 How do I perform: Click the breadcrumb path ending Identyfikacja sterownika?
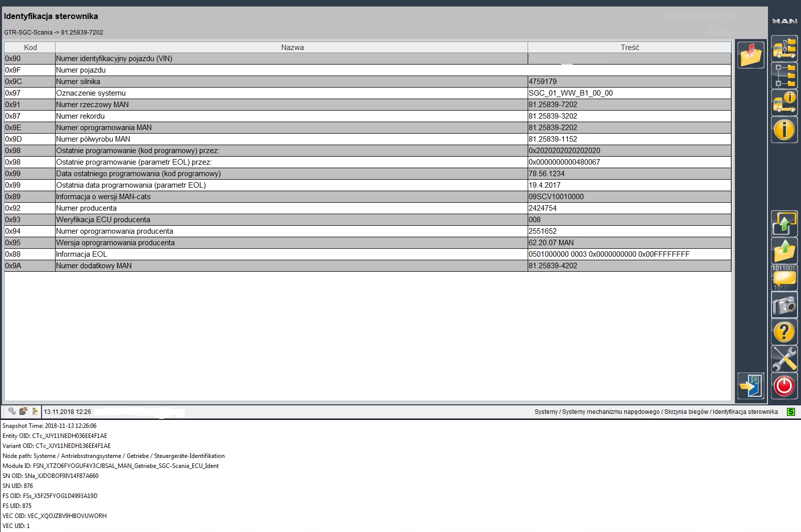656,412
